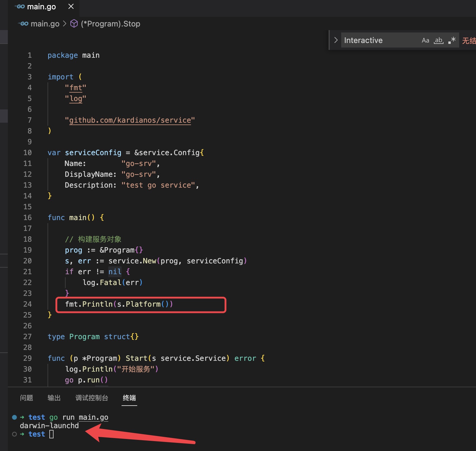Click line number 3 in the gutter
The height and width of the screenshot is (451, 476).
pos(29,77)
